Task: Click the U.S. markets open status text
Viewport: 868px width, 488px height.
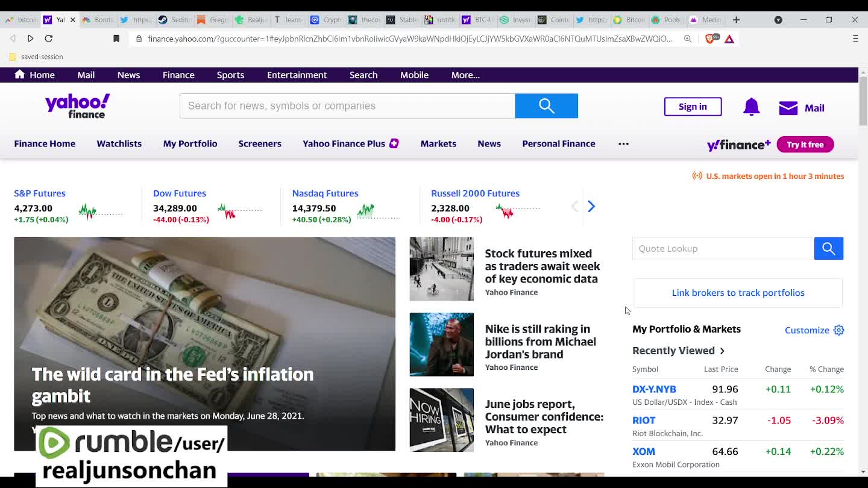Action: tap(775, 176)
